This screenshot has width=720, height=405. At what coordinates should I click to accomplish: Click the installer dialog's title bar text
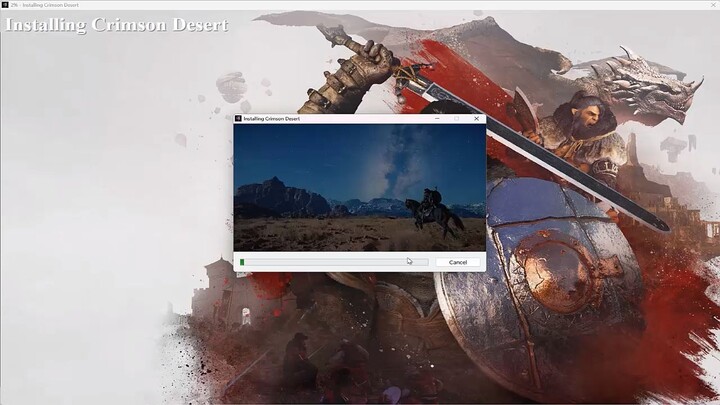click(272, 118)
